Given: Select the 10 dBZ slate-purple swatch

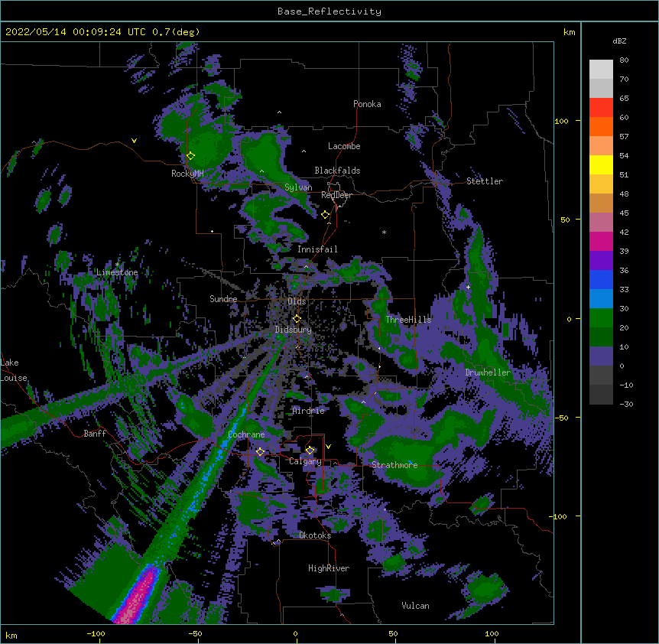Looking at the screenshot, I should point(601,356).
